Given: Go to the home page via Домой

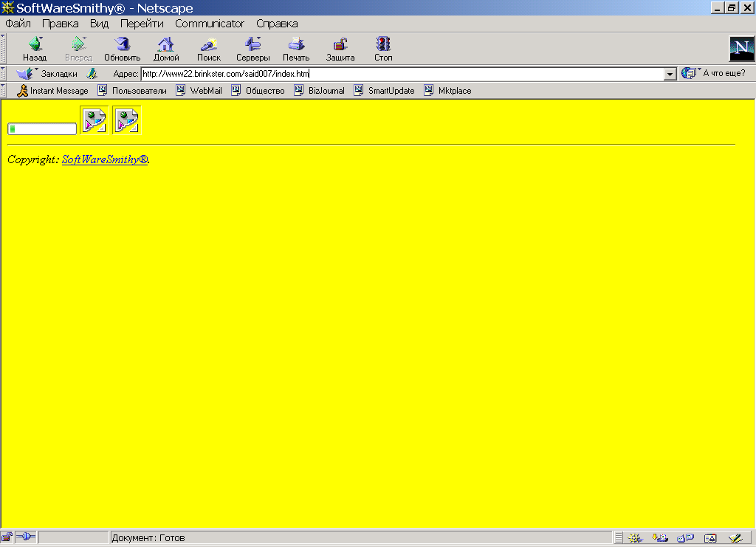Looking at the screenshot, I should tap(166, 49).
